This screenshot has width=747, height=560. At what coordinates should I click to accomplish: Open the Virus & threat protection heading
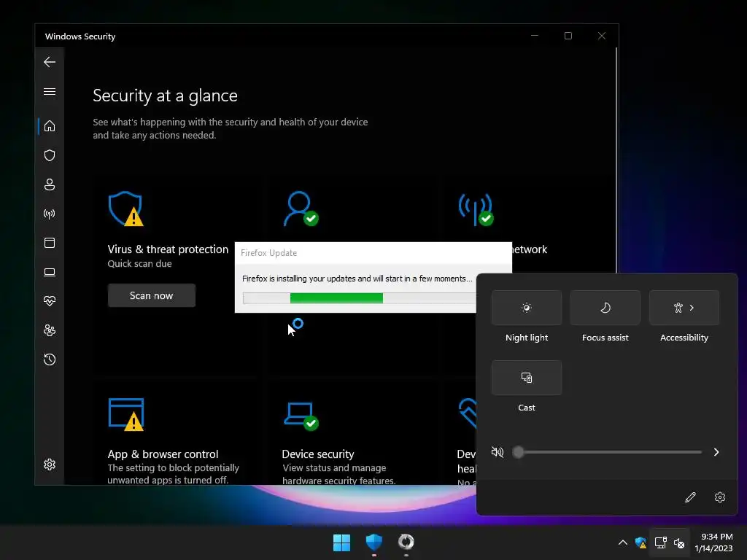[x=168, y=249]
